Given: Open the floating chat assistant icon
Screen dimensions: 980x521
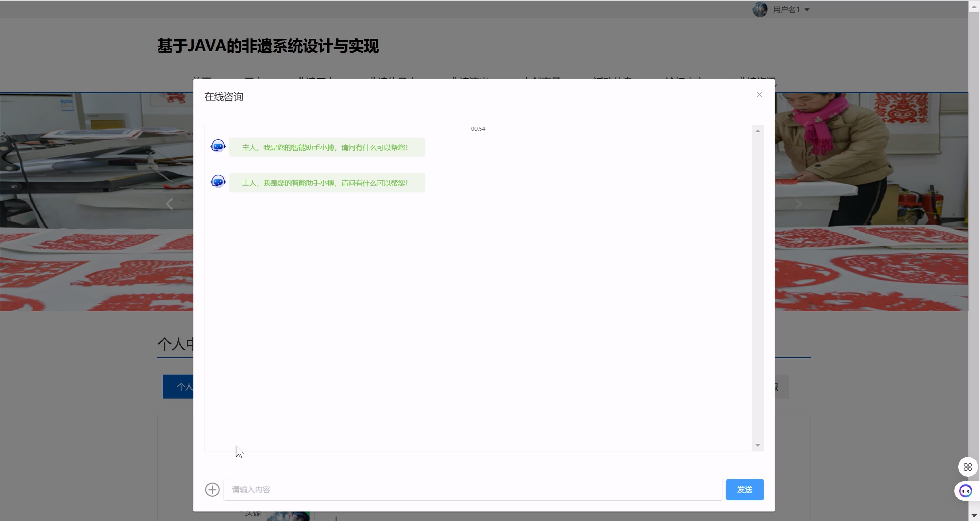Looking at the screenshot, I should (x=965, y=491).
